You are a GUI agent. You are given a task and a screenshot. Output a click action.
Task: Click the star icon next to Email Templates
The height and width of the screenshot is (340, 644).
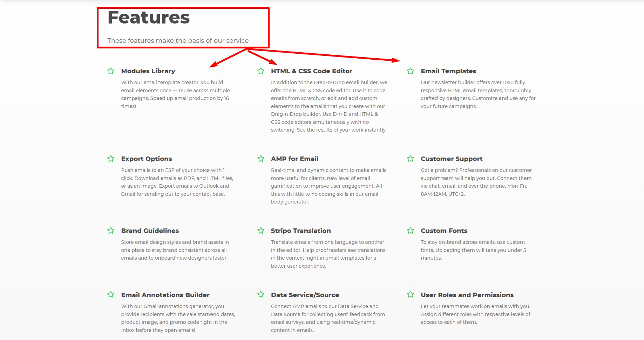(x=411, y=71)
